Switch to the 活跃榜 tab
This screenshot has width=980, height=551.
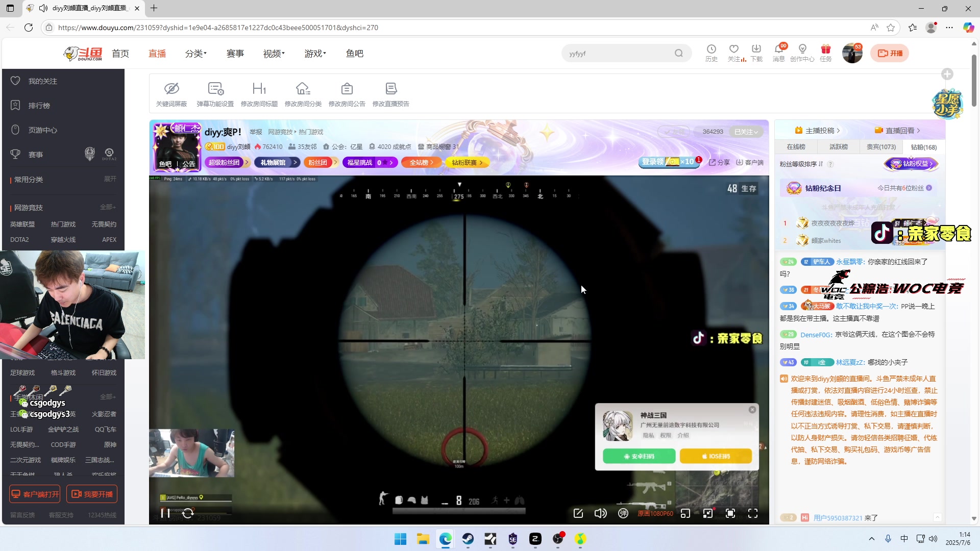pyautogui.click(x=838, y=147)
